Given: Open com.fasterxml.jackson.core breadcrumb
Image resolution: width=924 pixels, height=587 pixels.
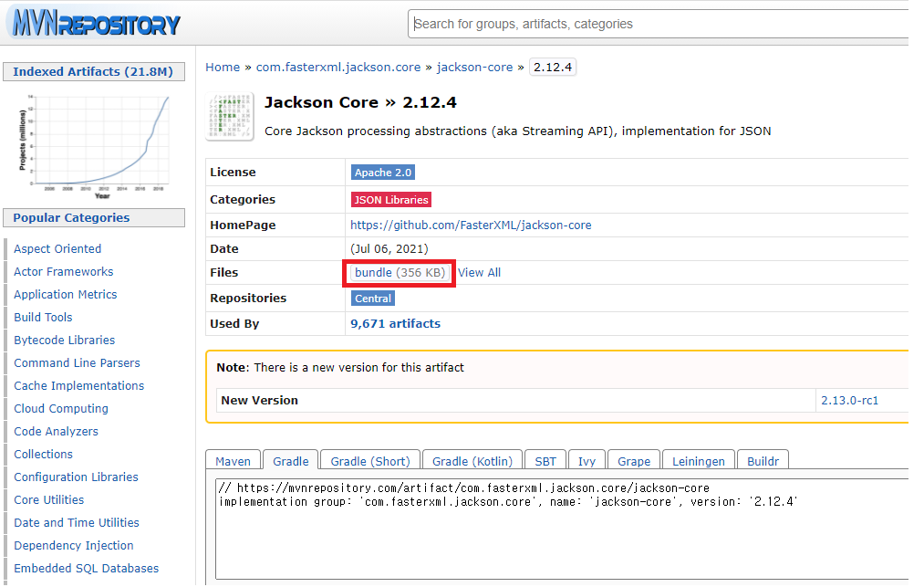Looking at the screenshot, I should 338,68.
